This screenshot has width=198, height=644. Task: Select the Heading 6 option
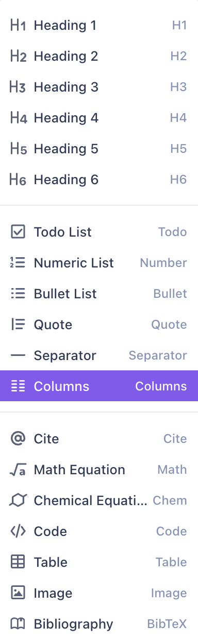click(99, 180)
